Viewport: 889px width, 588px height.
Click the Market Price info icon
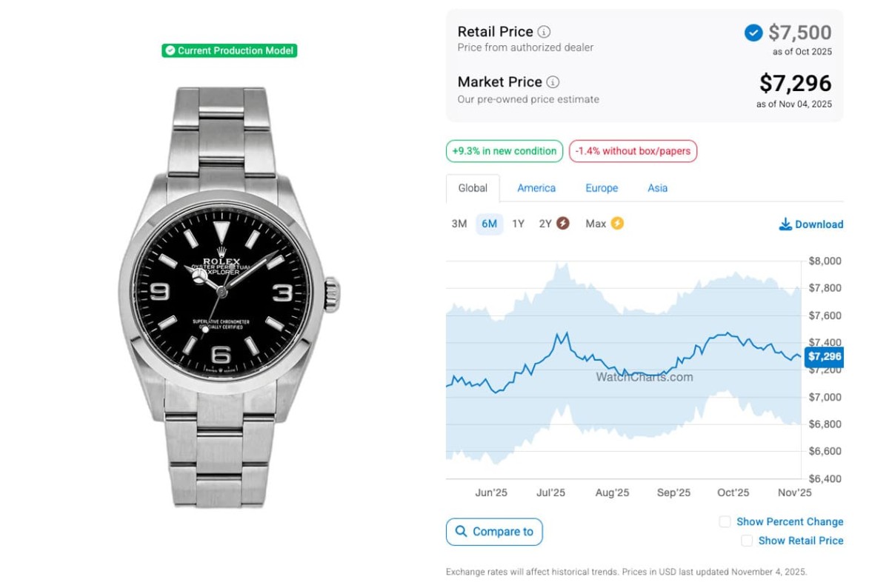553,82
